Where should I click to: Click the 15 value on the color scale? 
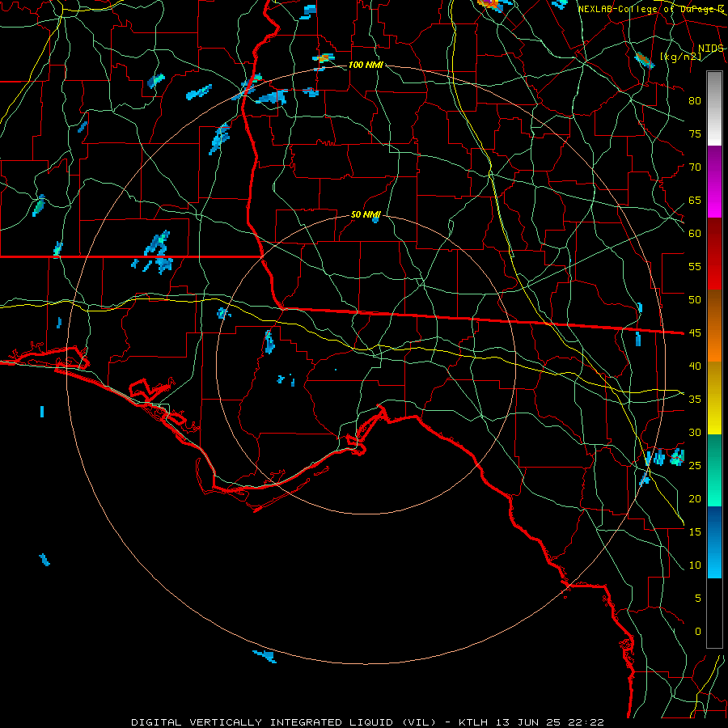[695, 531]
